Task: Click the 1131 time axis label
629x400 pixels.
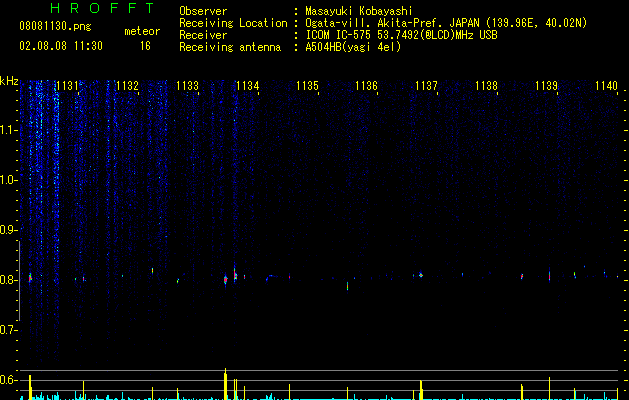Action: (67, 86)
